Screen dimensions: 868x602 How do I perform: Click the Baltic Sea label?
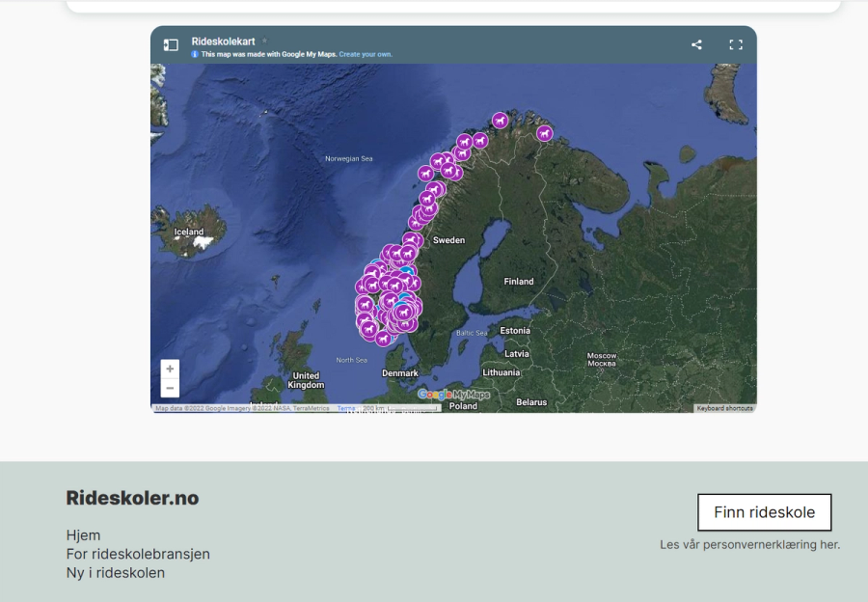[472, 333]
